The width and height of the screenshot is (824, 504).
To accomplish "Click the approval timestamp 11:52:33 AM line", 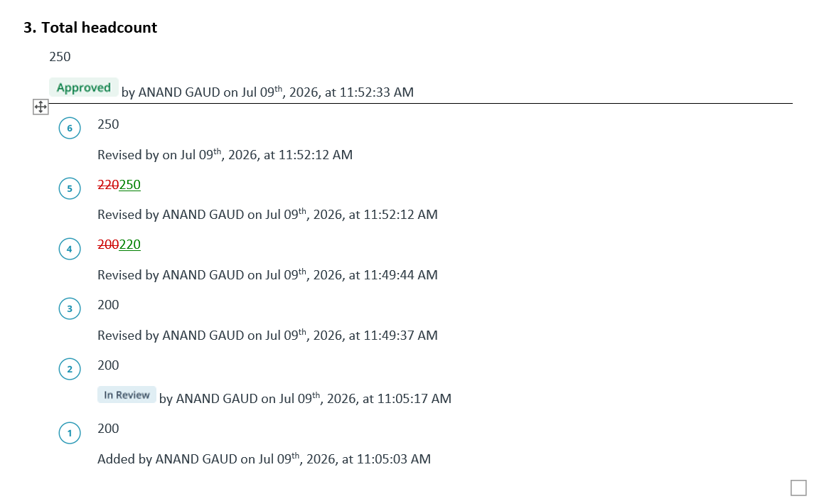I will 267,92.
